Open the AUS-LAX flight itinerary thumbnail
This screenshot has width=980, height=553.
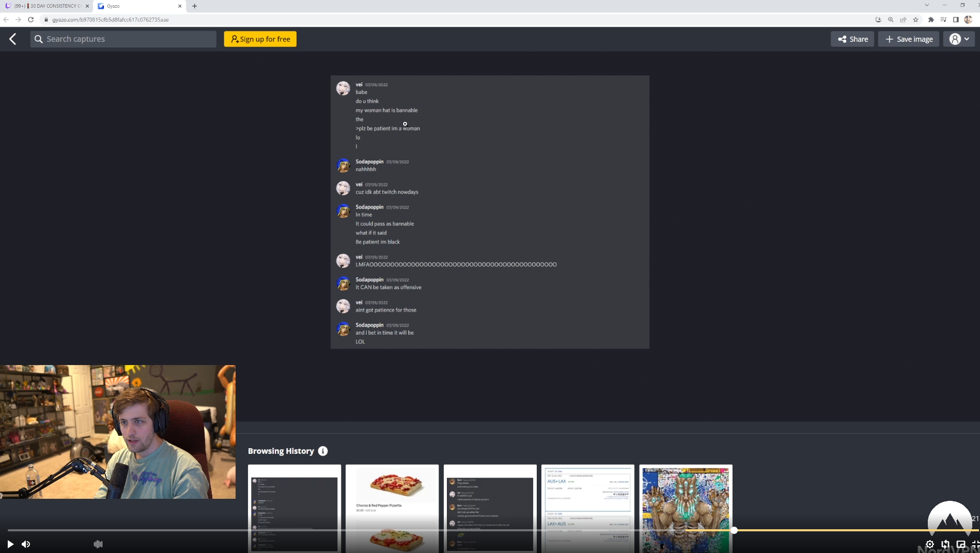click(588, 508)
